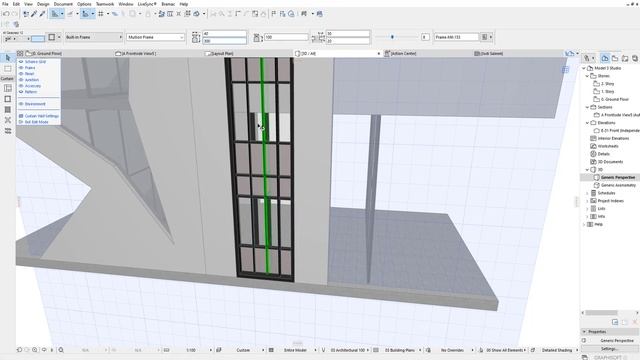
Task: Open the File menu
Action: (x=5, y=4)
